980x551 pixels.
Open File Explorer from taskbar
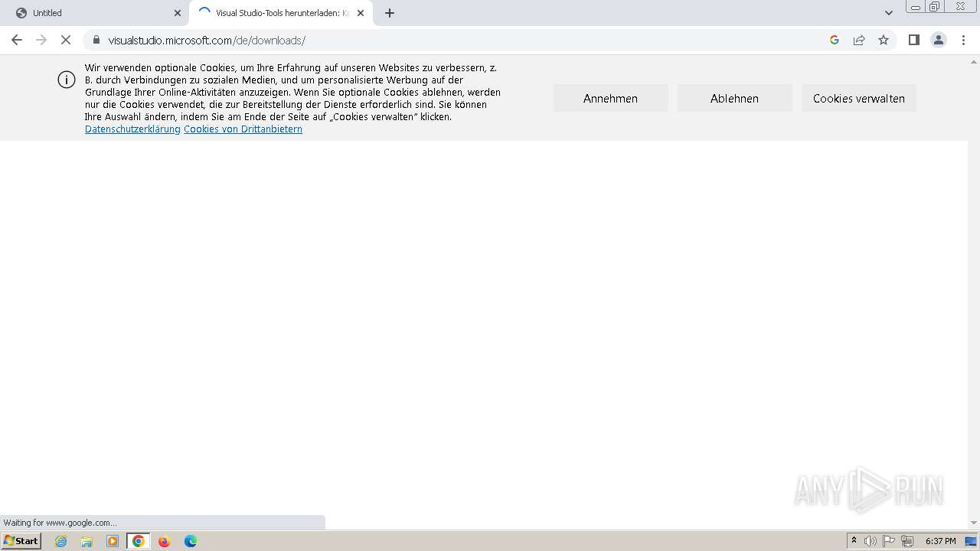pyautogui.click(x=87, y=541)
